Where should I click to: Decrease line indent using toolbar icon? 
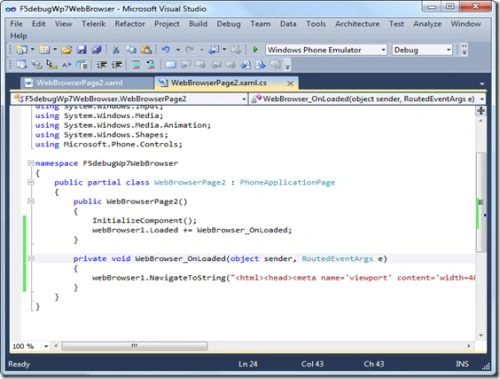pos(102,65)
